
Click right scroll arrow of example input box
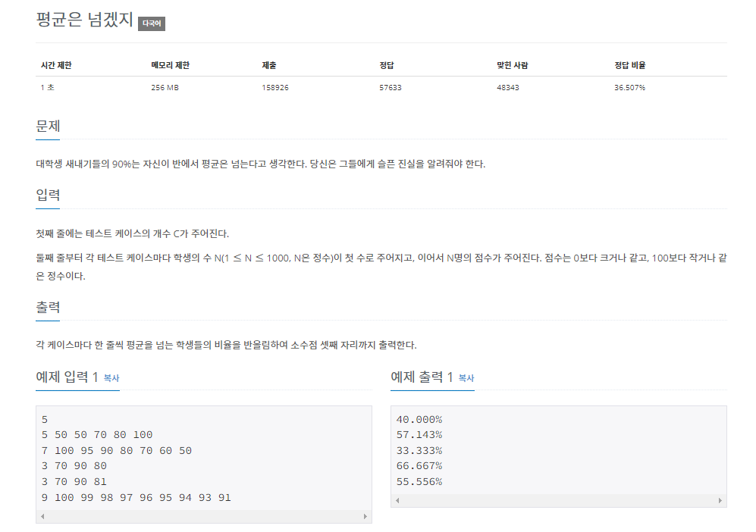[x=365, y=517]
